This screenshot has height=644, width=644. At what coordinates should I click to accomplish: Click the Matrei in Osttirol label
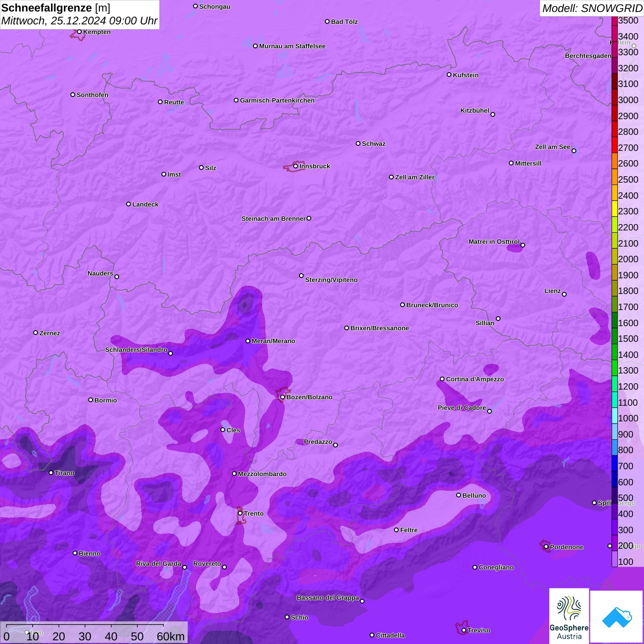coord(494,241)
